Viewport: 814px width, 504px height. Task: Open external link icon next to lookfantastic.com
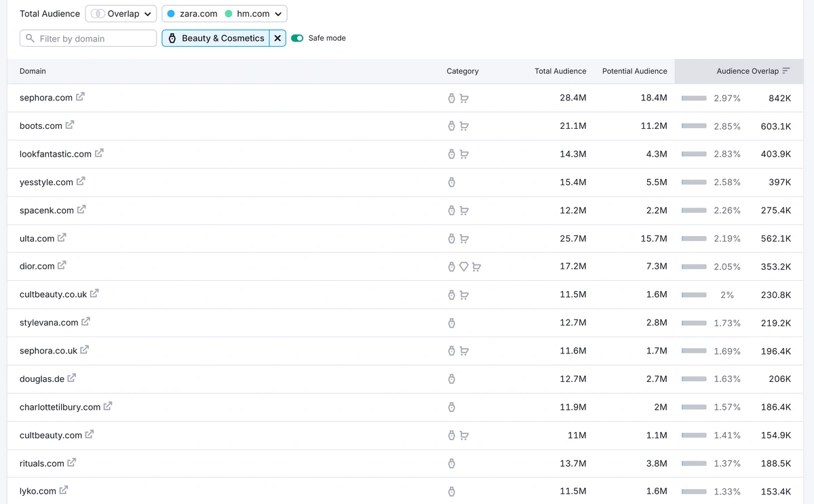(x=99, y=153)
